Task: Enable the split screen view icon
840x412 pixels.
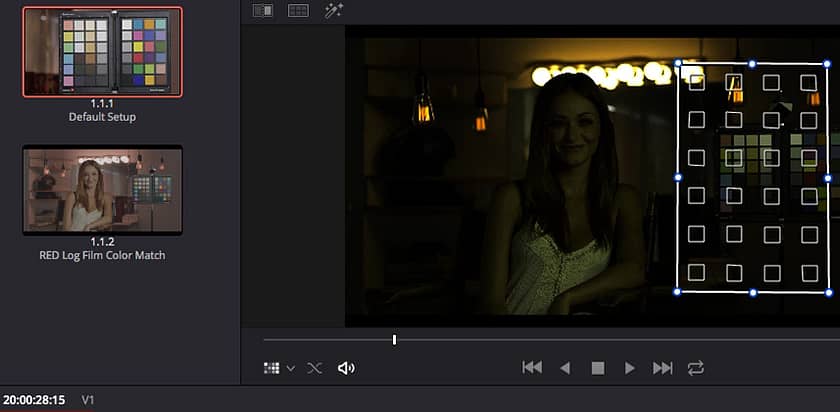Action: click(298, 11)
